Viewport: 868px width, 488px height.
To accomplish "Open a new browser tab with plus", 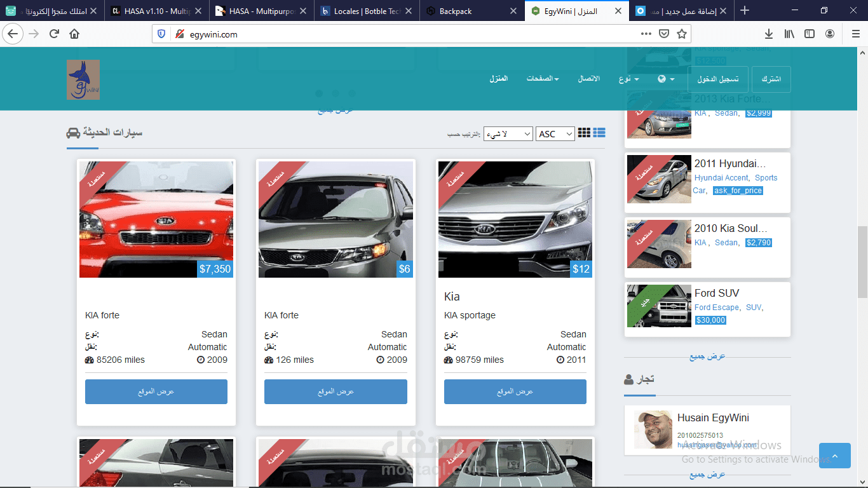I will pyautogui.click(x=745, y=10).
